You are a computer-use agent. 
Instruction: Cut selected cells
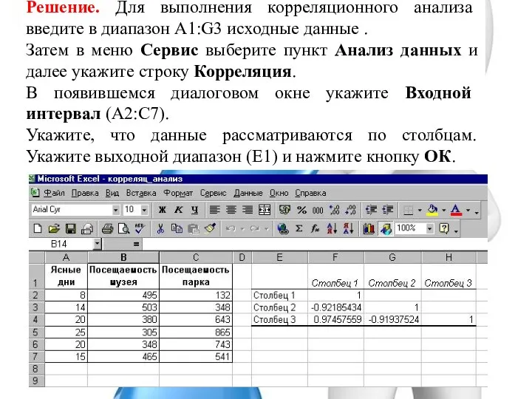160,228
